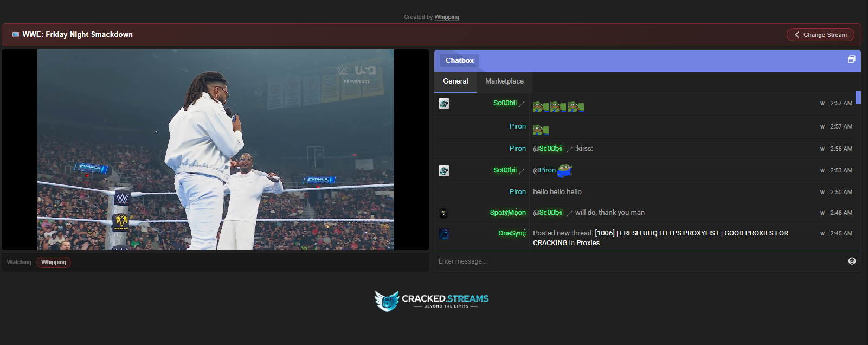Click the pencil icon beside Sc00bii at 2:53
The image size is (868, 345).
522,171
